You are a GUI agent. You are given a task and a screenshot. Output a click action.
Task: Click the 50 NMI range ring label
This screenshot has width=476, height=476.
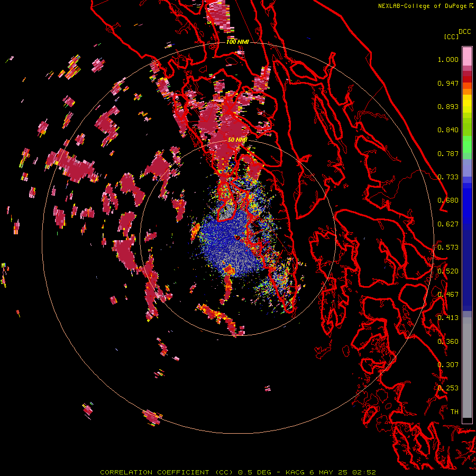[237, 140]
